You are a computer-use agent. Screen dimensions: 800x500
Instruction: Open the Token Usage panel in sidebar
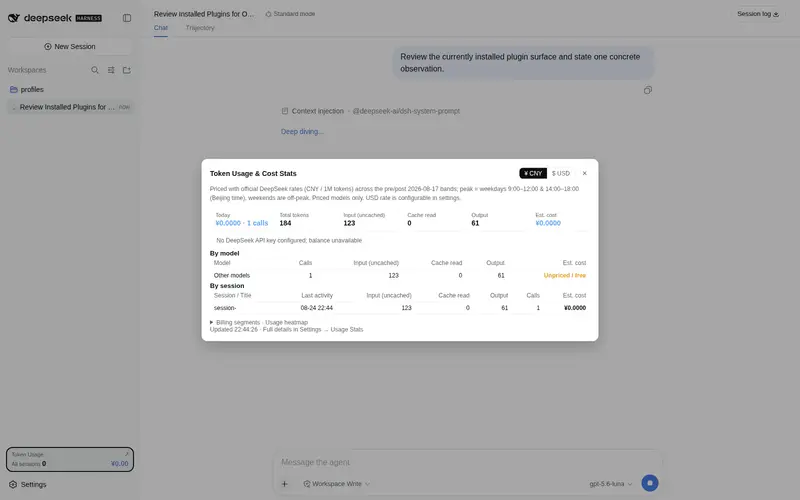coord(70,459)
